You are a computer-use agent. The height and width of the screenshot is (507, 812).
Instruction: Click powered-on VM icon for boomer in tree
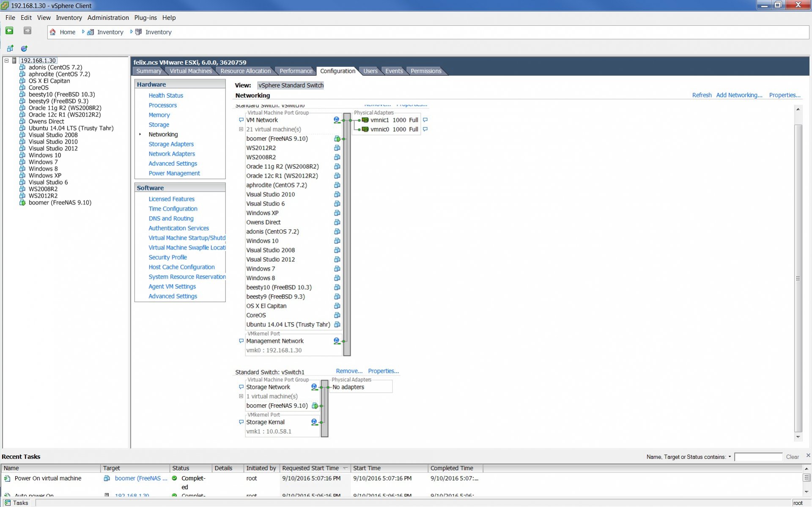point(22,203)
